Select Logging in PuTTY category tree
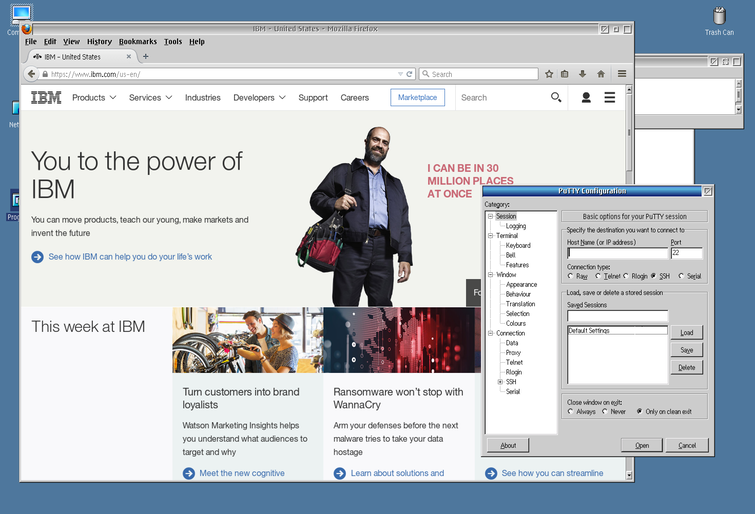 coord(516,226)
